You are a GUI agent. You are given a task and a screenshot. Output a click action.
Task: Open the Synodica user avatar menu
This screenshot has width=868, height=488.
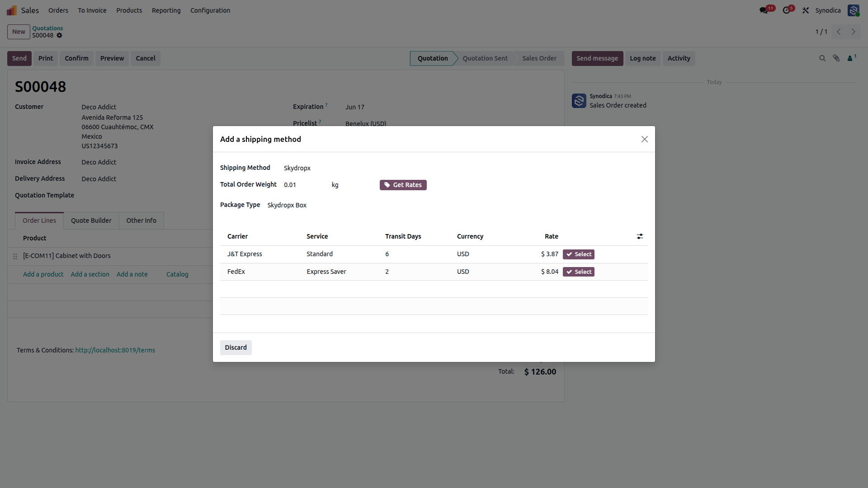pos(854,10)
